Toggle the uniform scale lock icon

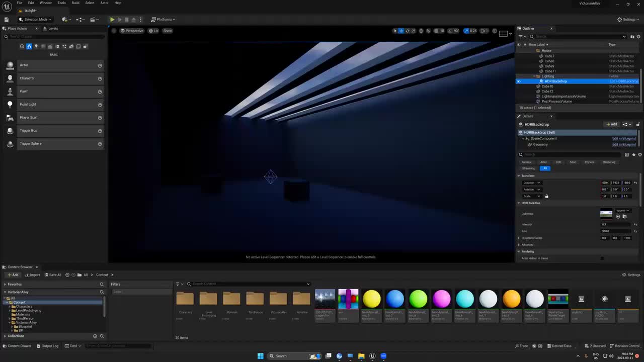click(x=546, y=196)
